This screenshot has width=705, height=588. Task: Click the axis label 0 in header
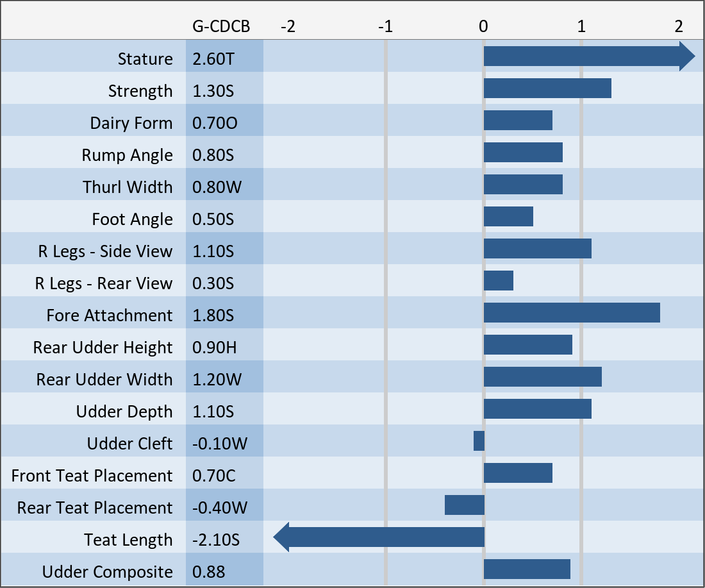point(483,26)
